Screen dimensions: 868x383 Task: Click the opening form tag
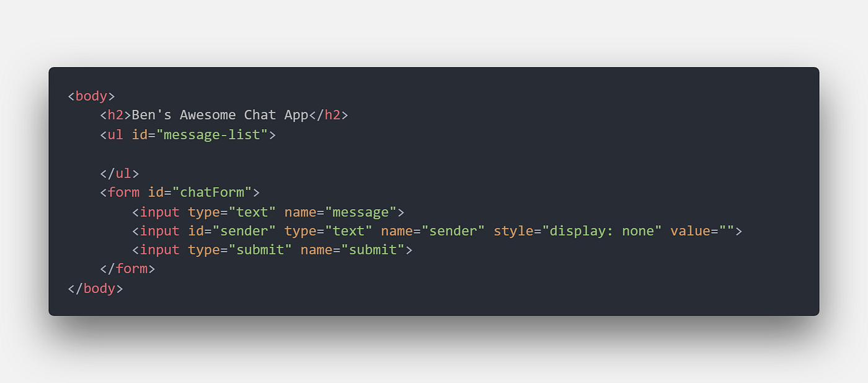[180, 192]
